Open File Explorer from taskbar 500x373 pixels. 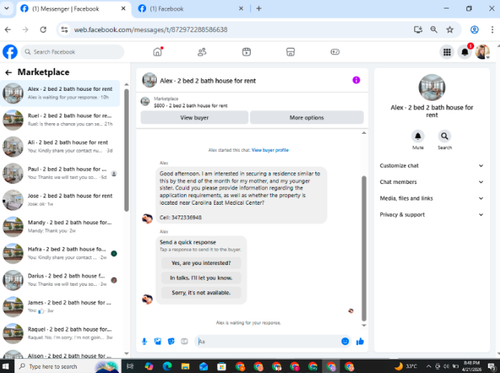(x=185, y=366)
